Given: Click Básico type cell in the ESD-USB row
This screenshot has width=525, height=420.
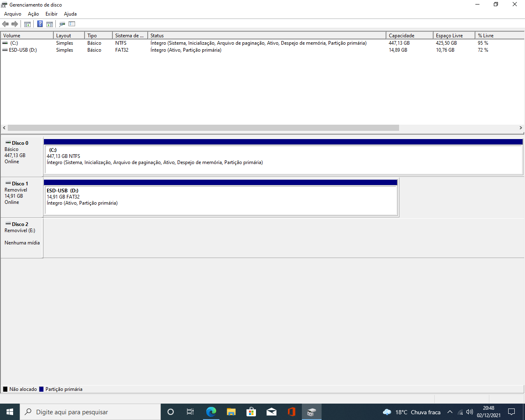Looking at the screenshot, I should [94, 50].
